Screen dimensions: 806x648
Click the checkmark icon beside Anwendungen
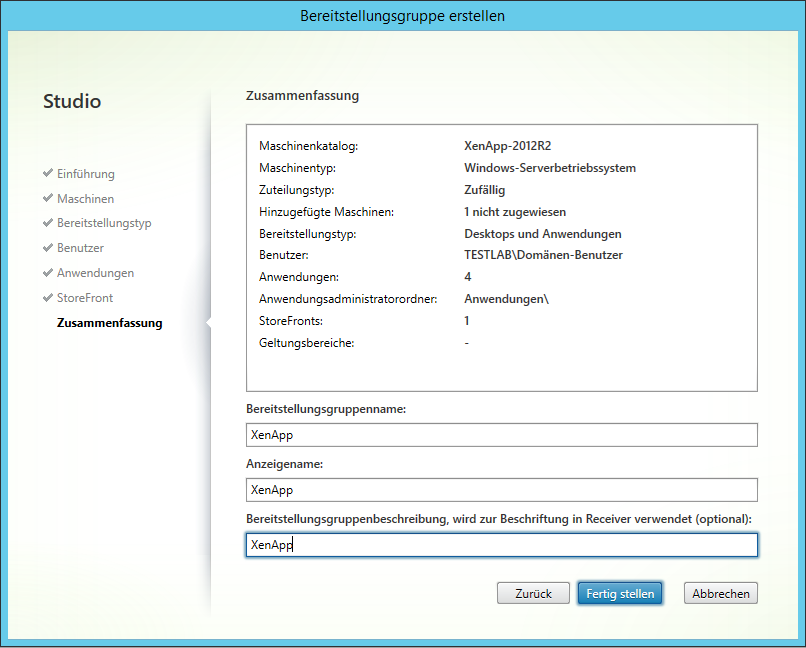coord(48,272)
